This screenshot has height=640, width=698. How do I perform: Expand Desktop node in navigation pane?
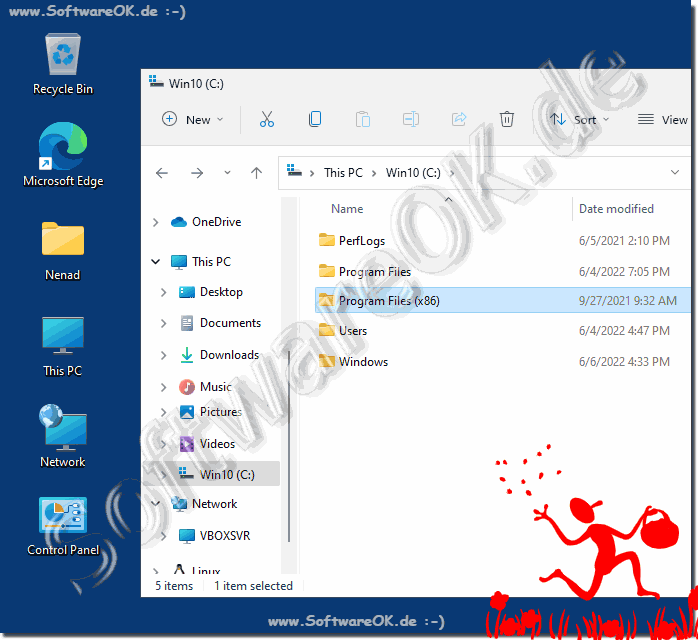(163, 292)
